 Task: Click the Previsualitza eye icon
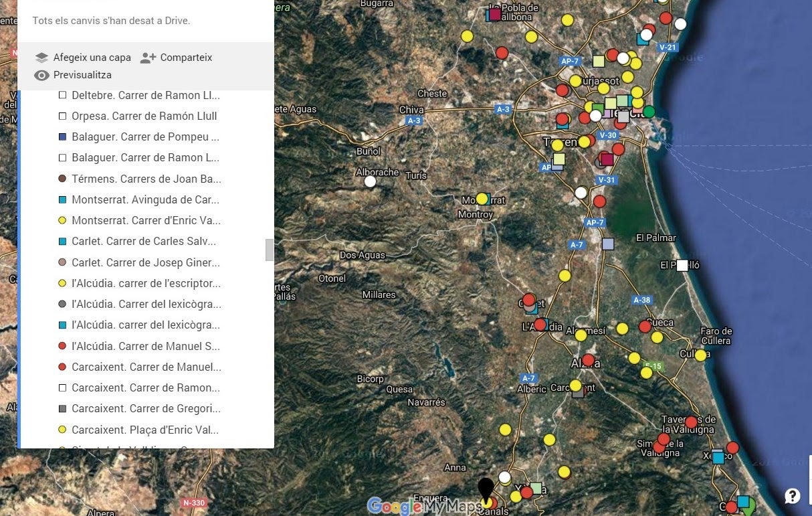pyautogui.click(x=42, y=75)
